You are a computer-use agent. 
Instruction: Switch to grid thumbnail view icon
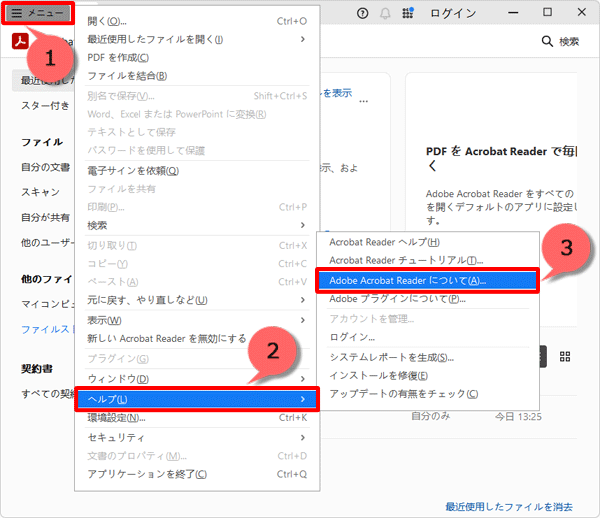coord(565,357)
